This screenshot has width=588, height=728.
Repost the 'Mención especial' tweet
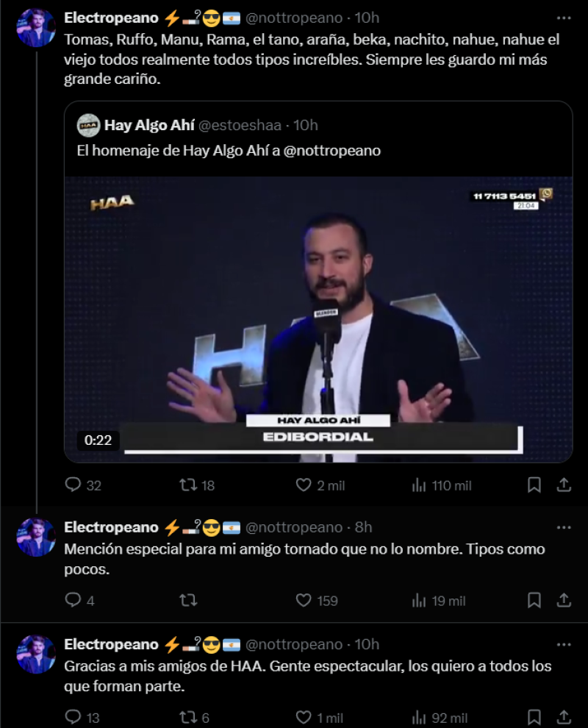tap(188, 601)
